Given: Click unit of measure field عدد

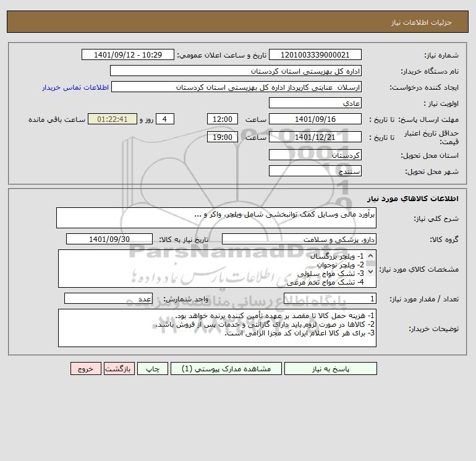Looking at the screenshot, I should [x=108, y=298].
